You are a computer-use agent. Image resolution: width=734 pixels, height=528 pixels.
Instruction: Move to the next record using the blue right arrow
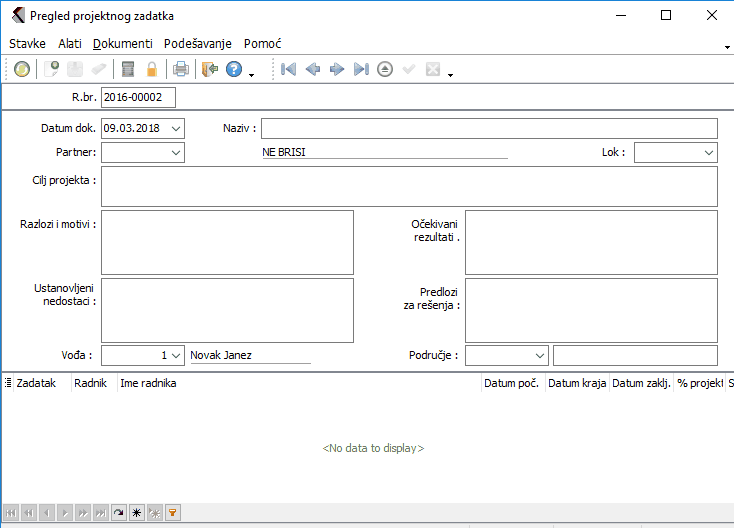[x=337, y=69]
